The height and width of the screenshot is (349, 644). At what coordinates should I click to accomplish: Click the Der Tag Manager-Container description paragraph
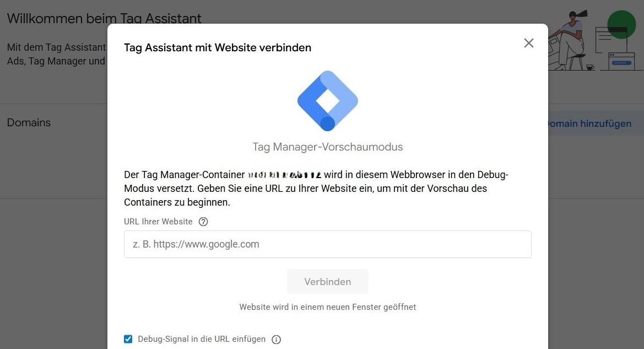click(316, 189)
